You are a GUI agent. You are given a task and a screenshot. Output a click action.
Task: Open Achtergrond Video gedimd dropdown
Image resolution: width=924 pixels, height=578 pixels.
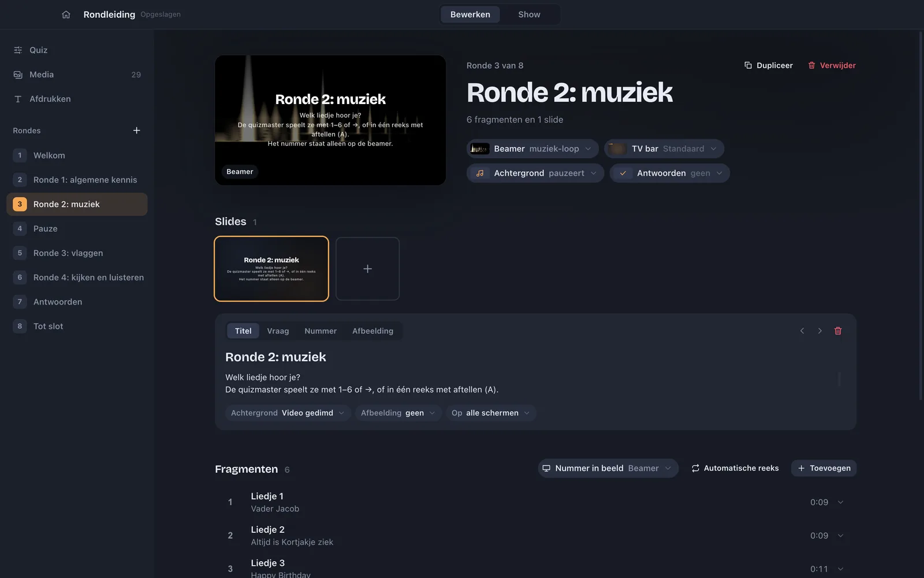coord(288,413)
